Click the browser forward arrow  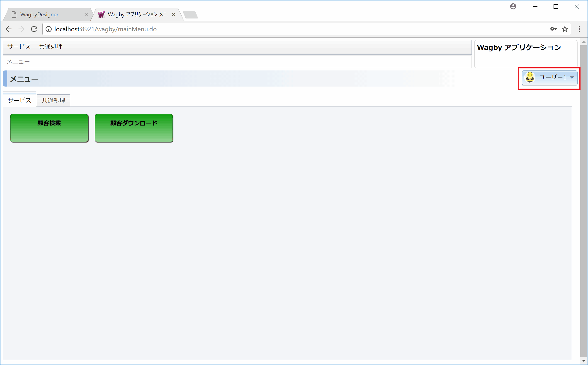(21, 29)
